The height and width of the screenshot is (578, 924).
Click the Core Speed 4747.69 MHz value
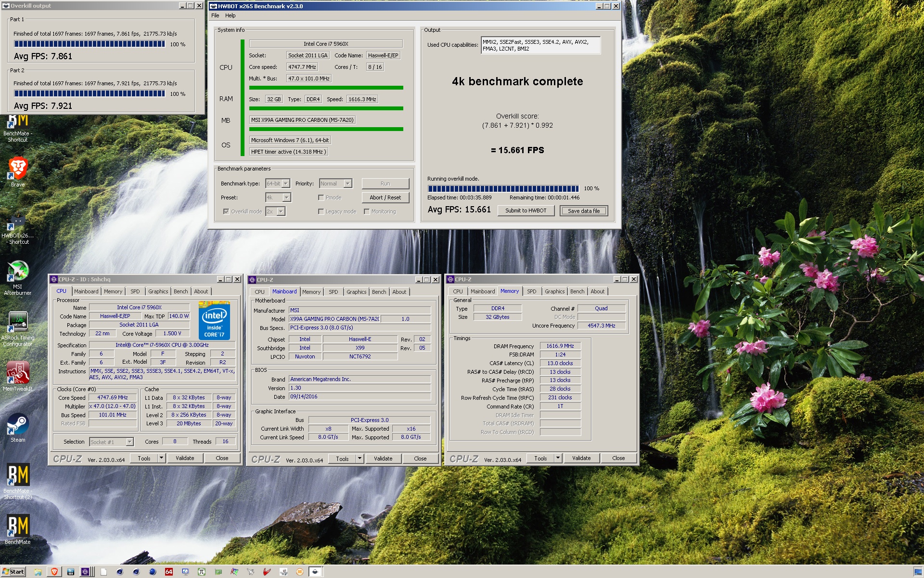[113, 398]
